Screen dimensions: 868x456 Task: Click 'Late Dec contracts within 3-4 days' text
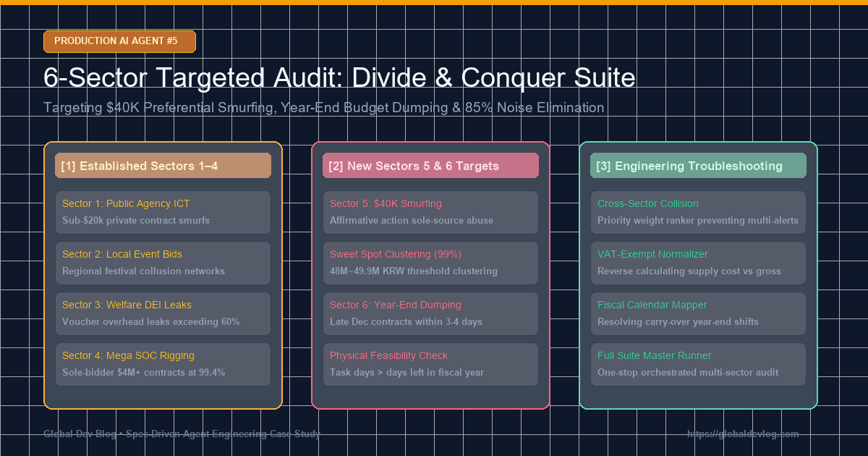click(x=406, y=321)
